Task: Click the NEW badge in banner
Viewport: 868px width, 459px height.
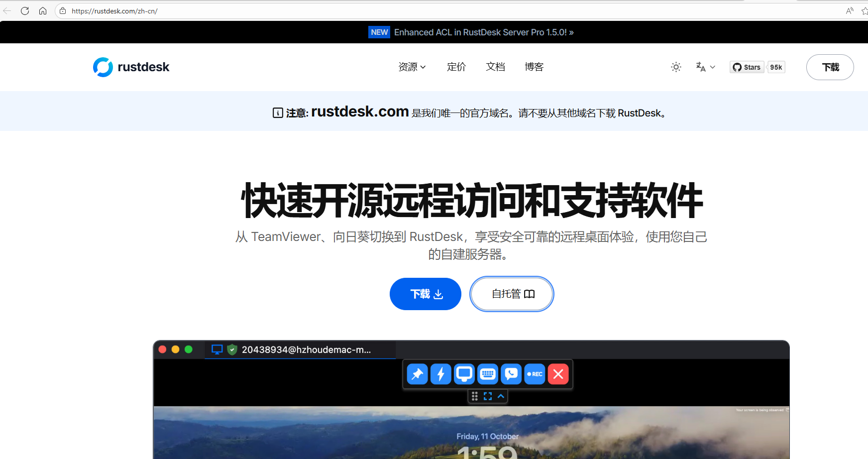Action: click(379, 32)
